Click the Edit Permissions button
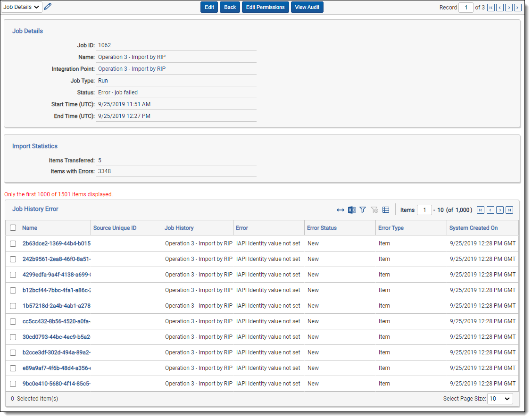Image resolution: width=532 pixels, height=419 pixels. [265, 7]
